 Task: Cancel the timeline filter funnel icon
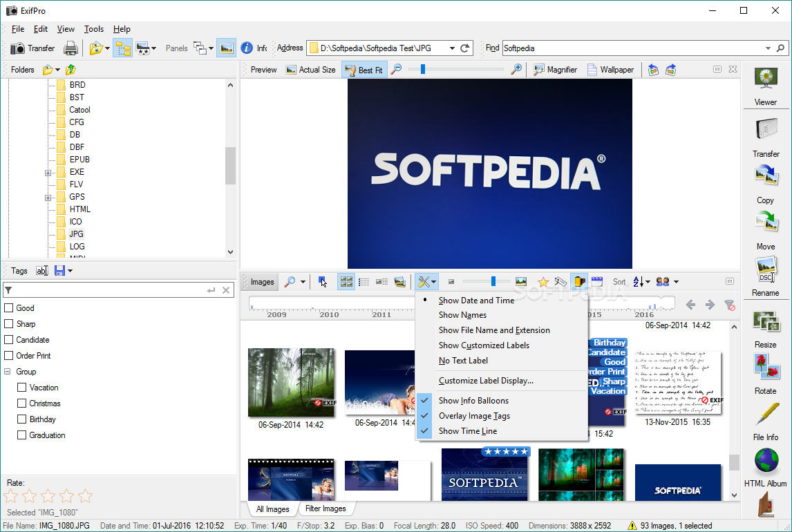click(729, 305)
